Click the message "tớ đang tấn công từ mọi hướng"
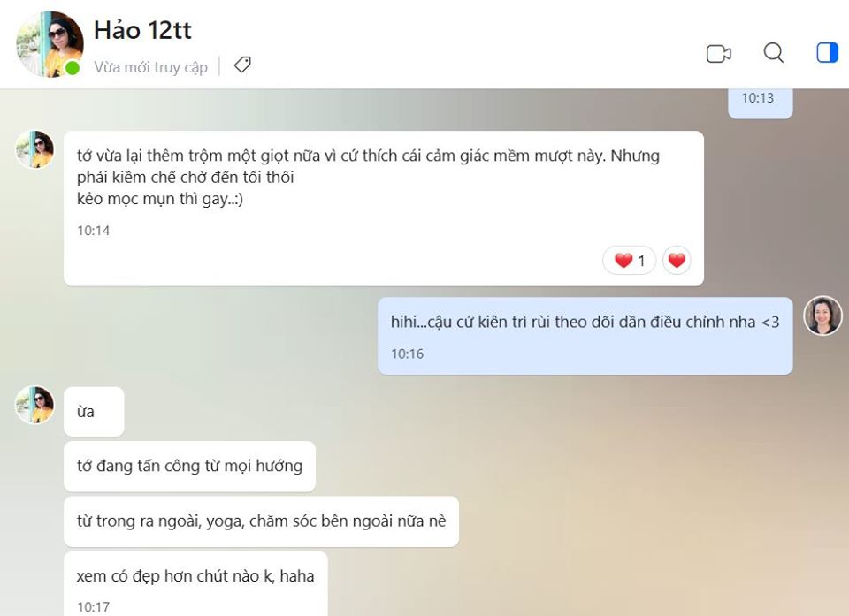 [189, 467]
